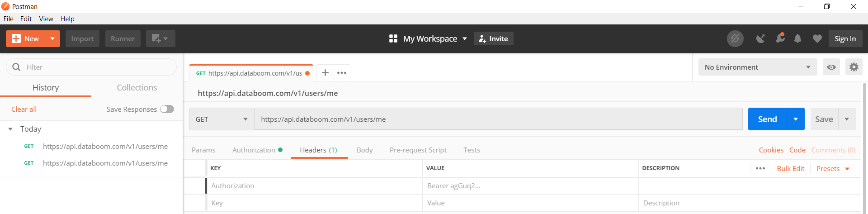The image size is (868, 214).
Task: Open the File menu
Action: point(9,19)
